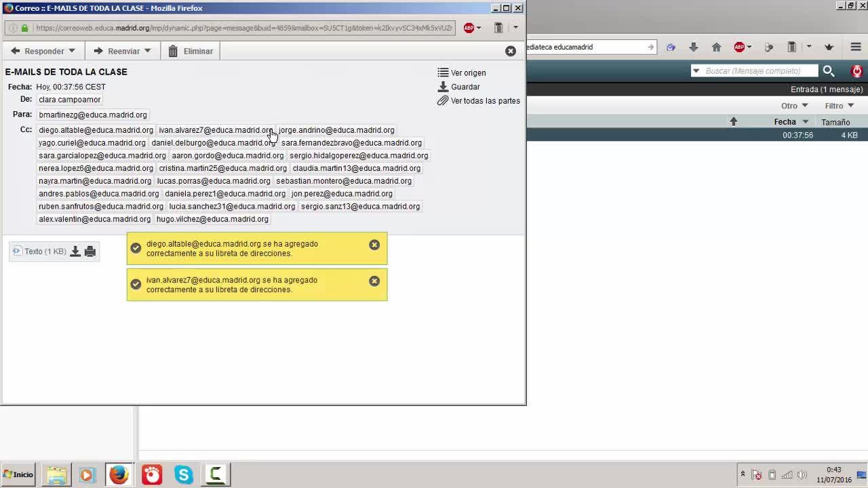Open Firefox downloads arrow in main window
The height and width of the screenshot is (488, 868).
693,47
